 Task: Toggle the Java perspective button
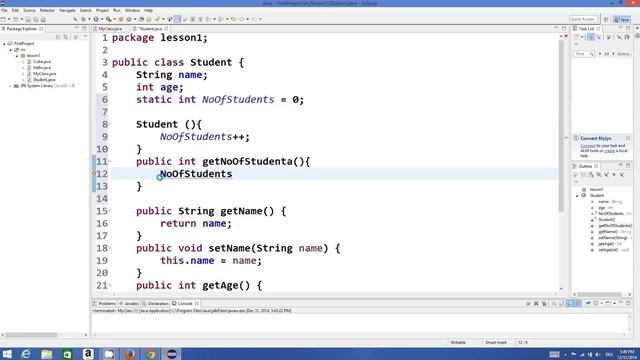tap(622, 19)
